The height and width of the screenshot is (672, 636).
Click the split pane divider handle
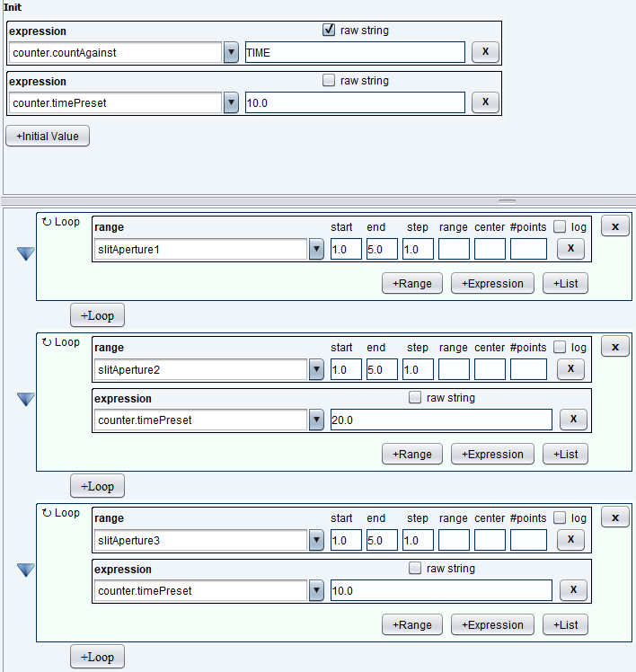pyautogui.click(x=507, y=200)
